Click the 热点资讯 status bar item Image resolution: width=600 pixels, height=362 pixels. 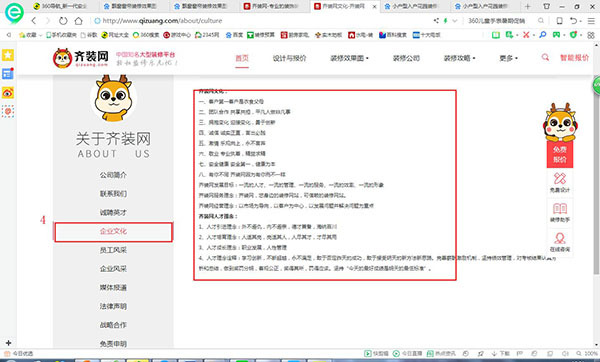coord(441,354)
